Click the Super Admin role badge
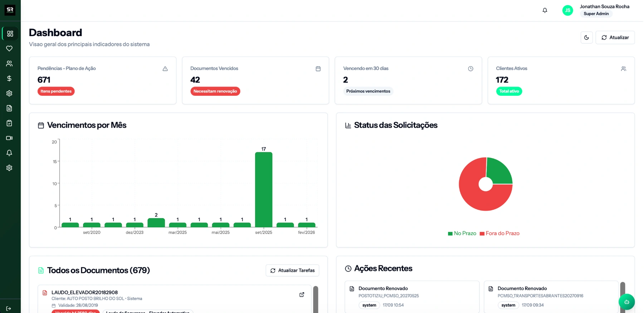The width and height of the screenshot is (644, 313). (596, 14)
